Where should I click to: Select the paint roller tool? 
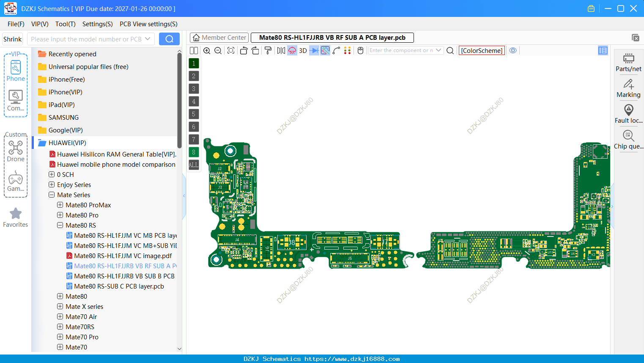[x=268, y=50]
